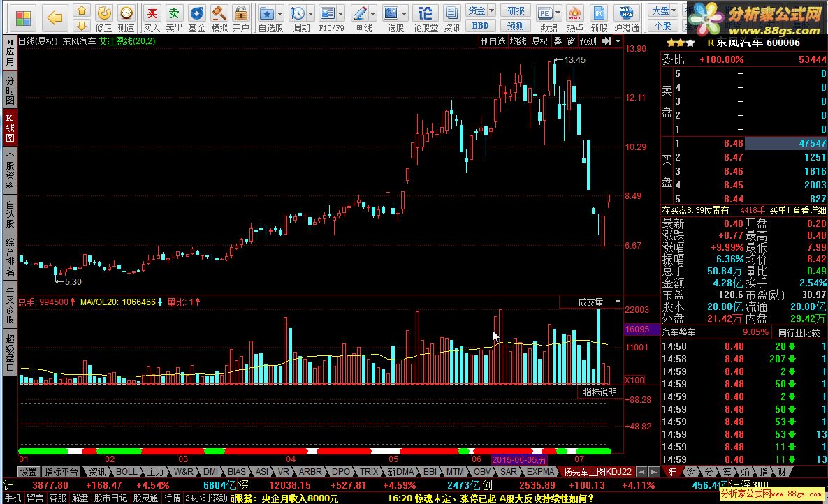Expand the 成交量 indicator dropdown
Screen dimensions: 828x504
(x=617, y=302)
